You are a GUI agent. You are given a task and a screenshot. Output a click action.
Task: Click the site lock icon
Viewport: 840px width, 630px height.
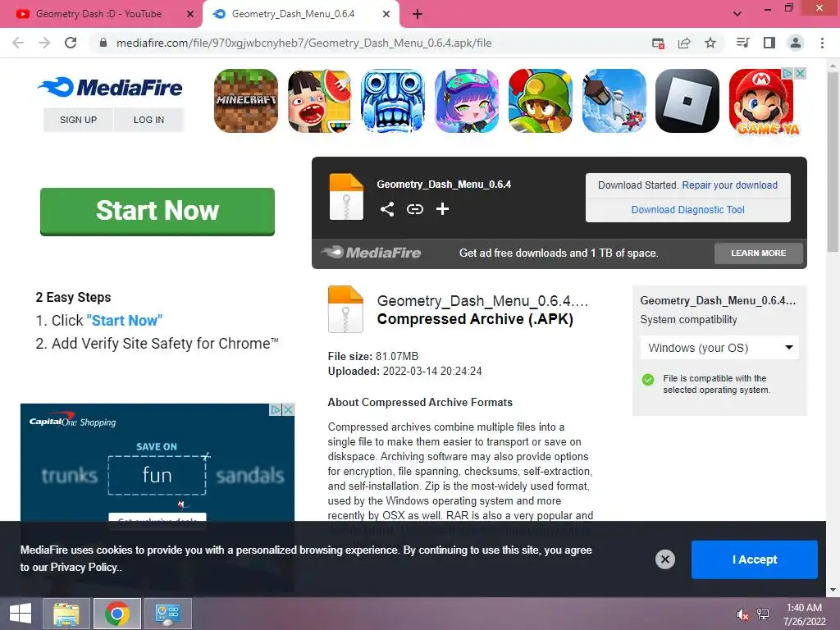click(103, 43)
